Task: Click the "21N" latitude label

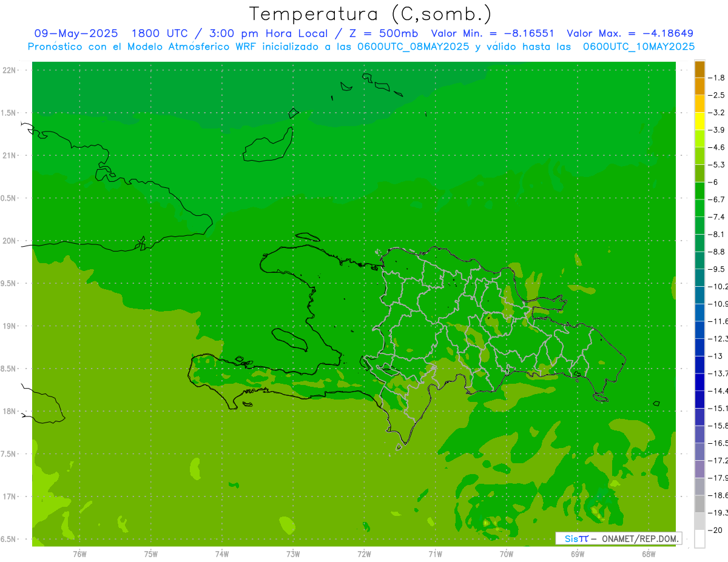Action: [x=9, y=156]
